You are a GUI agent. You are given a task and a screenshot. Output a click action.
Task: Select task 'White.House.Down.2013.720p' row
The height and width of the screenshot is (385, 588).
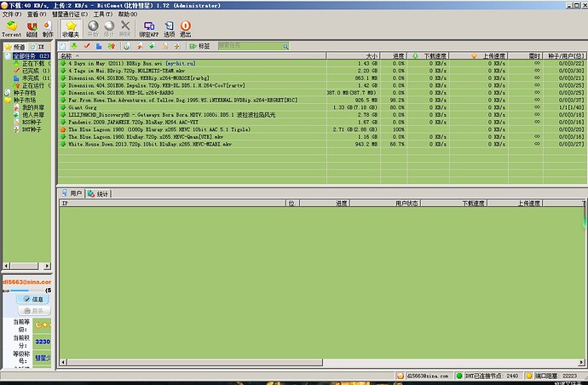[322, 144]
